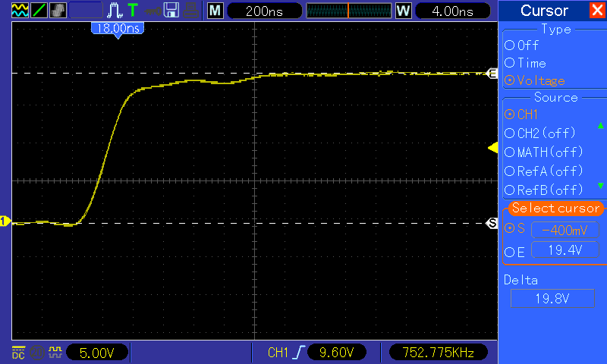The height and width of the screenshot is (364, 607).
Task: Click the M main timebase icon
Action: (215, 11)
